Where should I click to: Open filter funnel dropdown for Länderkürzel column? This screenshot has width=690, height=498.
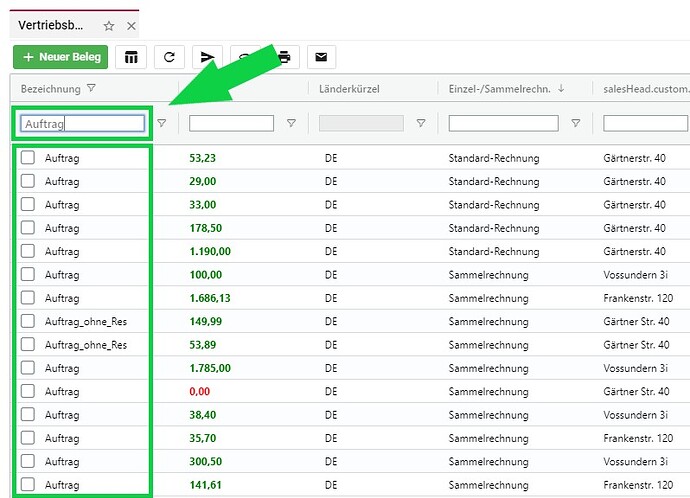[420, 123]
